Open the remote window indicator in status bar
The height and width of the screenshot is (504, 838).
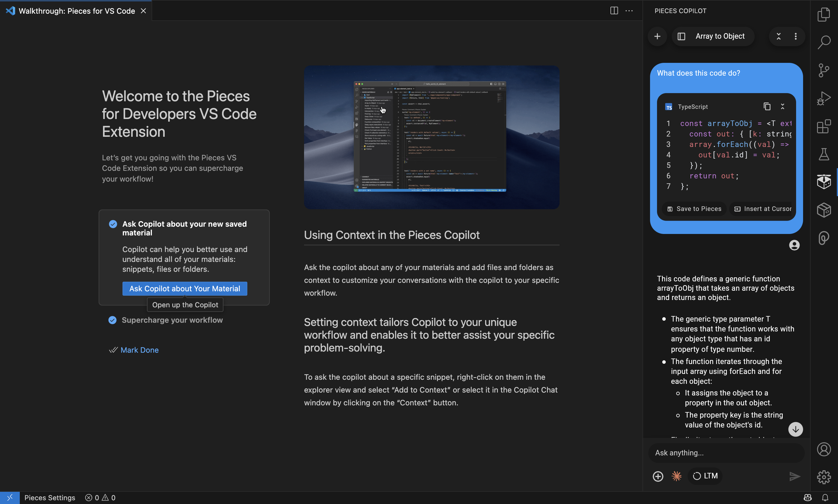(10, 498)
